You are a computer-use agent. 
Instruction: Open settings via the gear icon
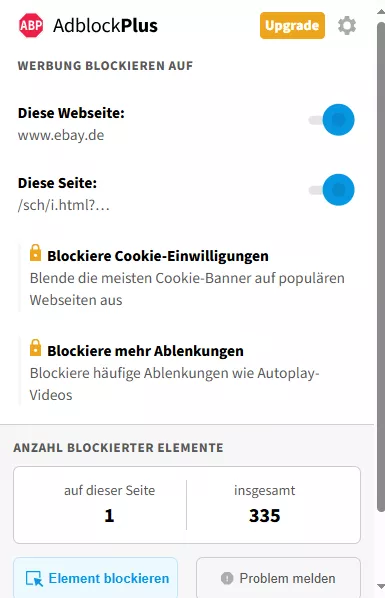(347, 26)
